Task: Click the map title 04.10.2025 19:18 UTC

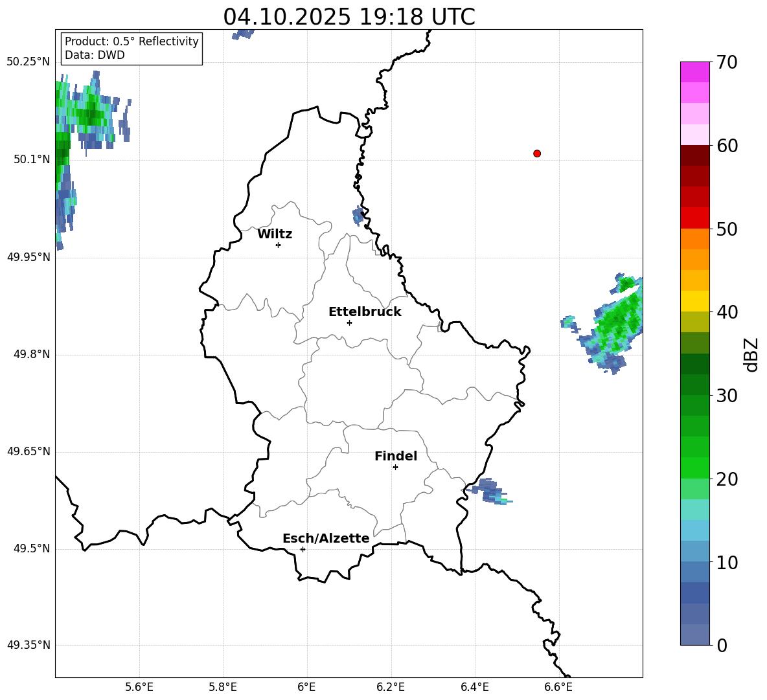Action: [349, 17]
